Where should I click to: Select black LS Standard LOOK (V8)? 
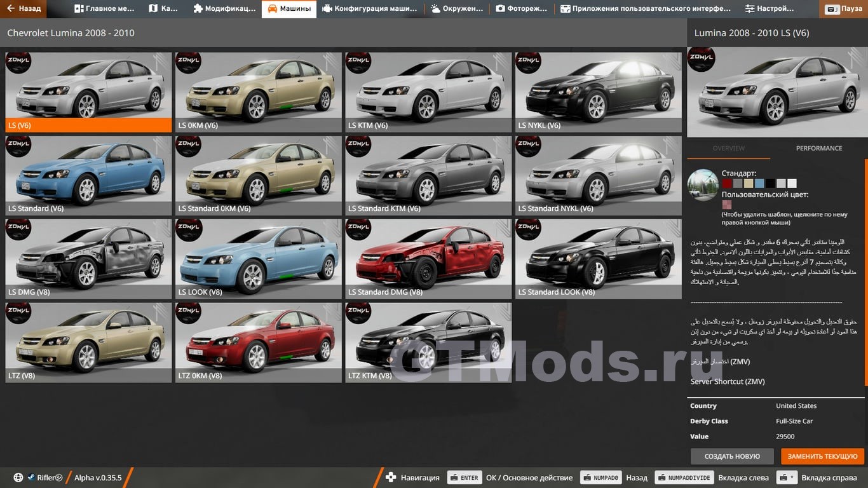(x=599, y=259)
